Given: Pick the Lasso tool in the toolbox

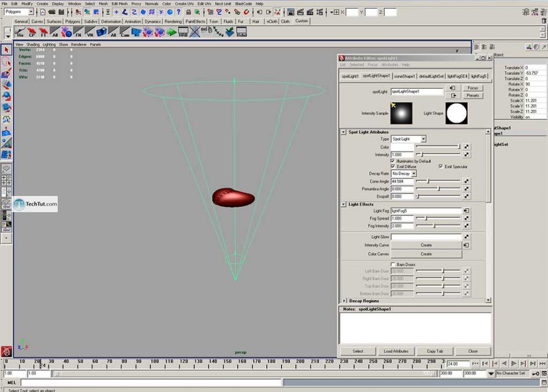Looking at the screenshot, I should tap(6, 62).
